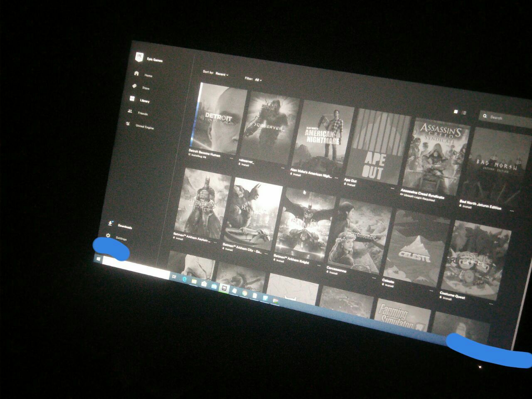The image size is (532, 399).
Task: Click the Windows taskbar search box
Action: (136, 268)
